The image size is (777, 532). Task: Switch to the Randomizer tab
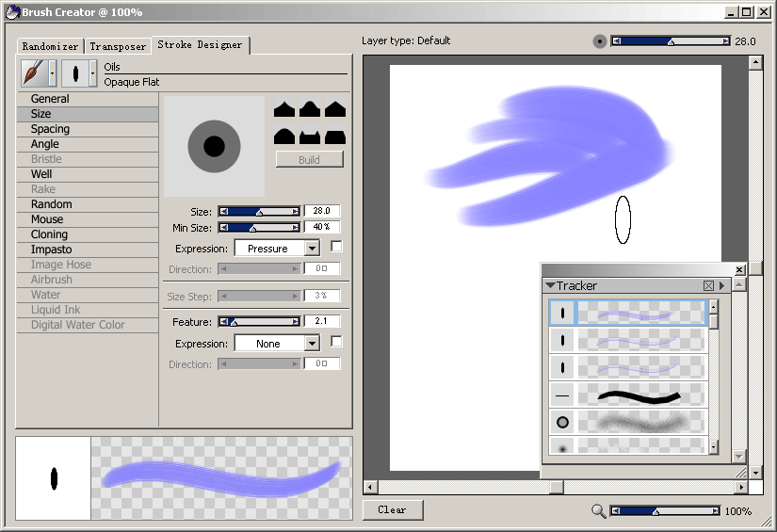[50, 46]
